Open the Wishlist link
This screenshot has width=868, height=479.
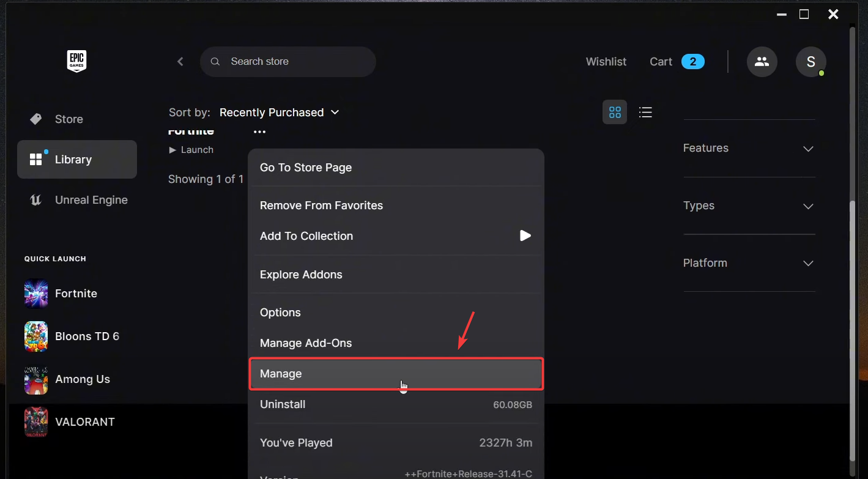tap(606, 62)
